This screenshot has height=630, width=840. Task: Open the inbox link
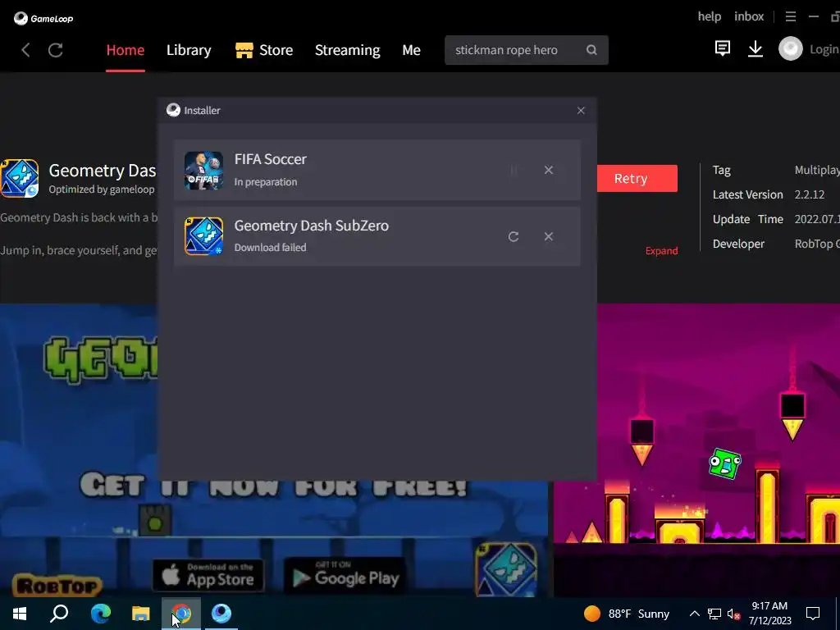749,16
